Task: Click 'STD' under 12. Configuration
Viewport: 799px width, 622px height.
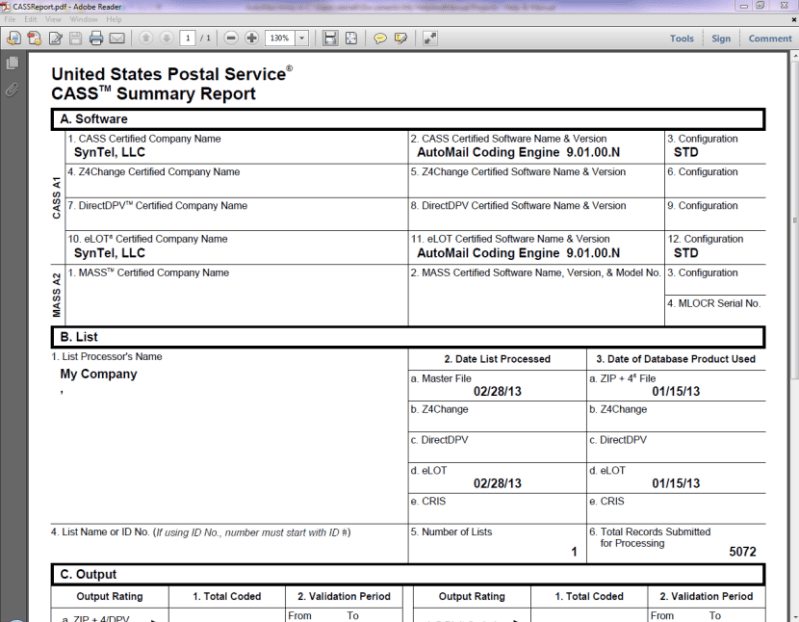Action: [x=686, y=253]
